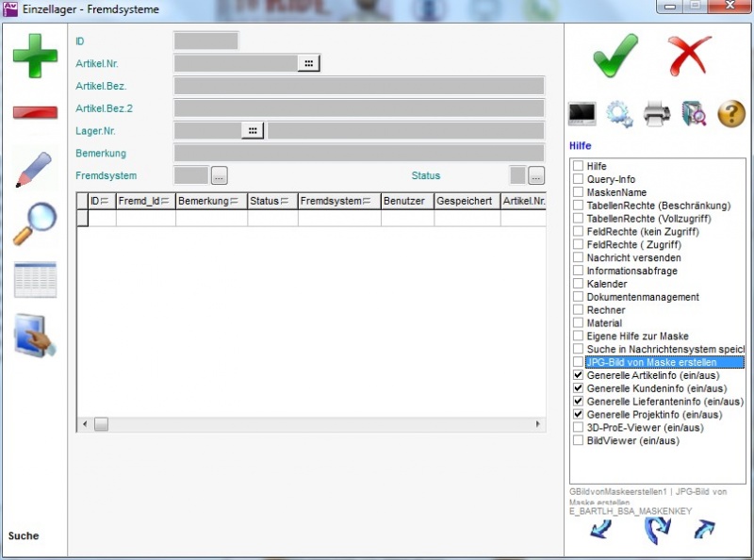Image resolution: width=754 pixels, height=560 pixels.
Task: Open the gear settings icon
Action: (x=619, y=114)
